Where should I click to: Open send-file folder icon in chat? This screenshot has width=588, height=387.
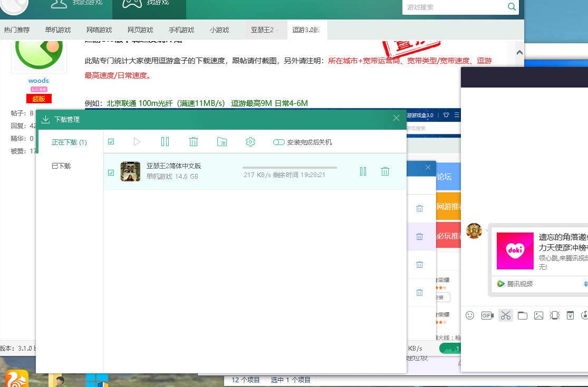[523, 315]
